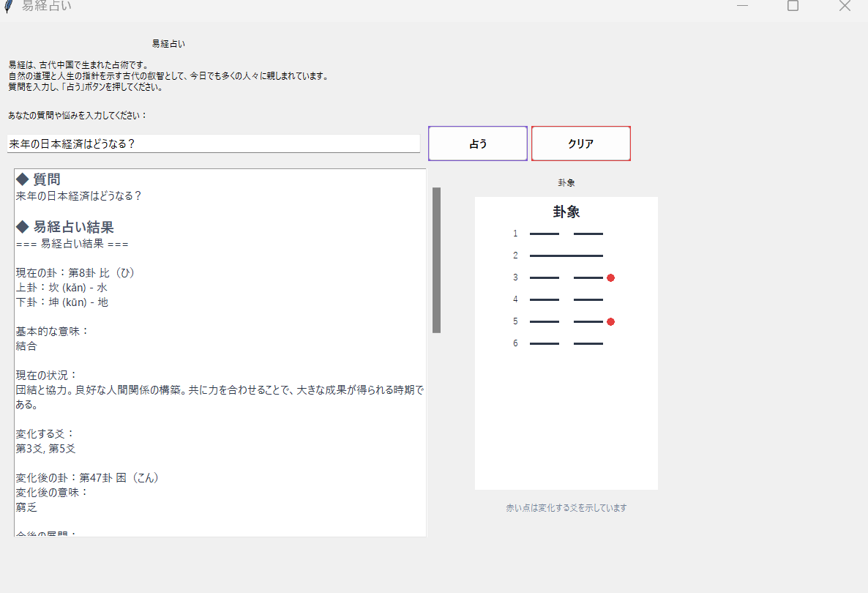Image resolution: width=868 pixels, height=593 pixels.
Task: Focus the question input field
Action: point(213,144)
